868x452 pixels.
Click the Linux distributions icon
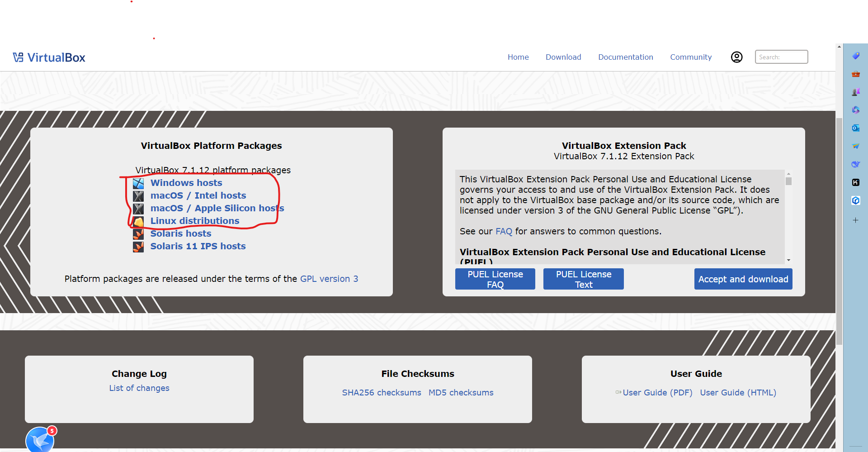138,221
